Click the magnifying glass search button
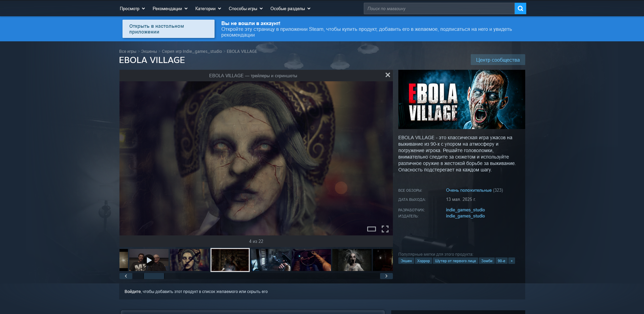Screen dimensions: 644x314 pos(520,8)
